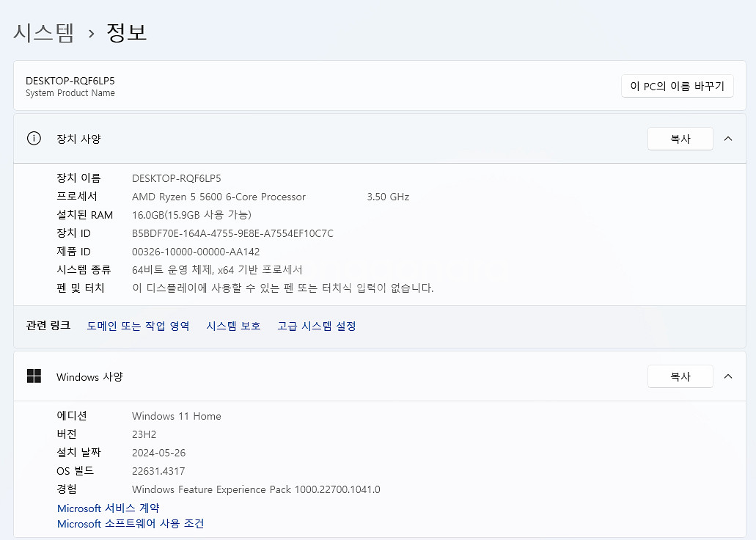Viewport: 756px width, 540px height.
Task: Select the top DESKTOP-RQF6LP5 PC name heading
Action: pyautogui.click(x=70, y=81)
